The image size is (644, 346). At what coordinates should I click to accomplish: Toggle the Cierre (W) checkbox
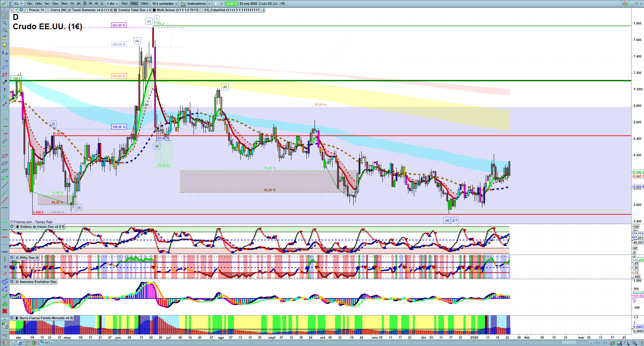pyautogui.click(x=48, y=10)
